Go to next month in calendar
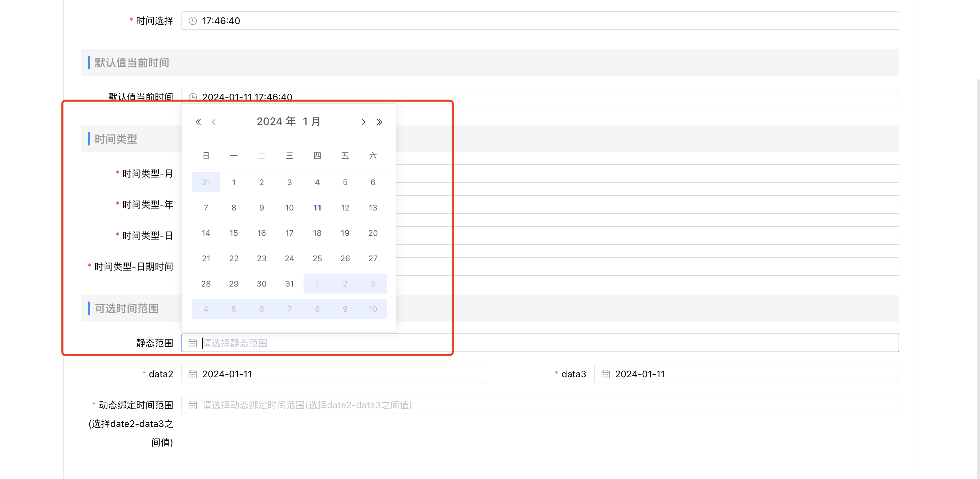980x479 pixels. point(363,122)
